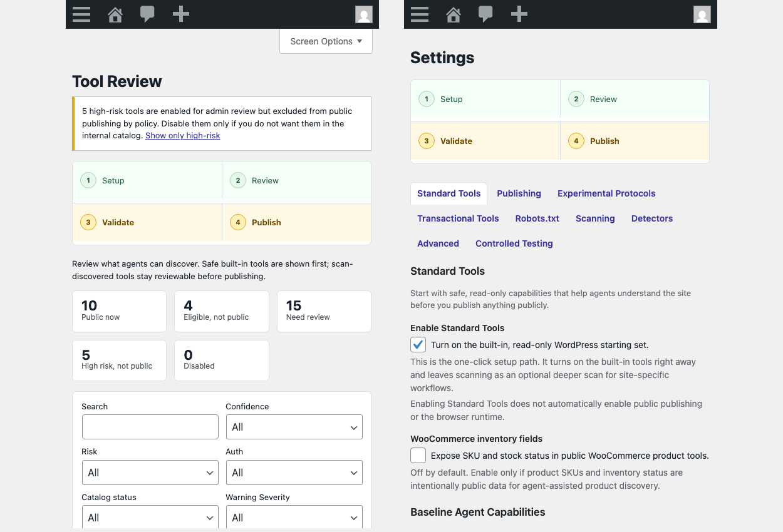Open the Auth filter dropdown
This screenshot has height=532, width=783.
click(294, 473)
